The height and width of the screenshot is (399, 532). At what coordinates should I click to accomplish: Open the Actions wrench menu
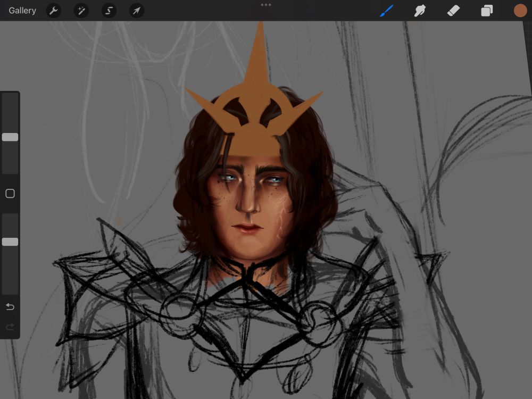53,11
